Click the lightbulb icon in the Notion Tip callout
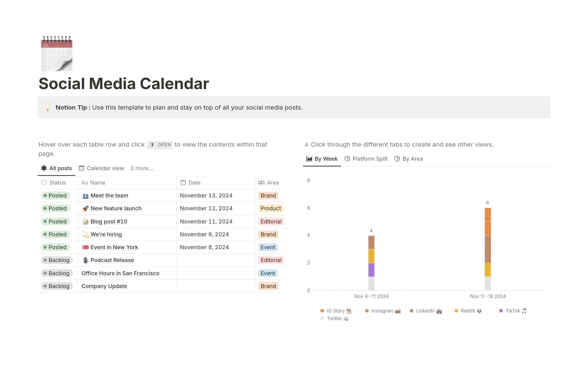Screen dimensions: 588x367 (x=47, y=107)
